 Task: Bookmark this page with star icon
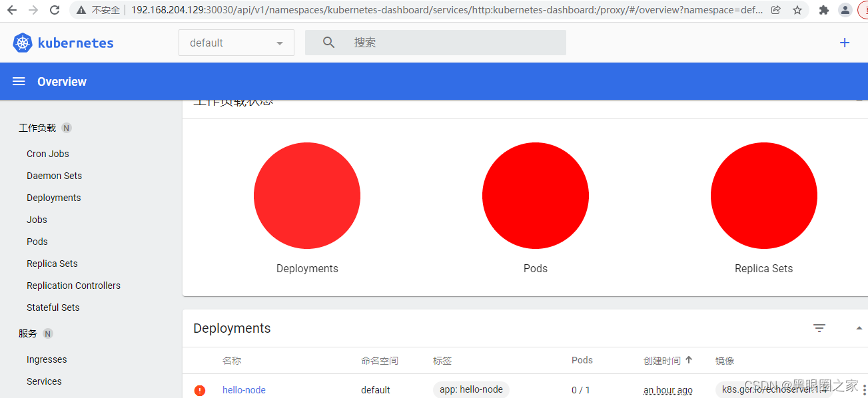(x=797, y=10)
